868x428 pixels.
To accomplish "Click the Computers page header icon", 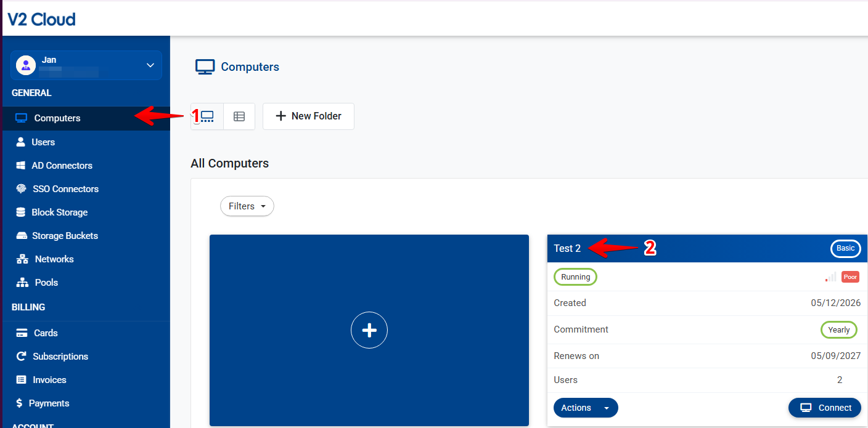I will click(205, 67).
